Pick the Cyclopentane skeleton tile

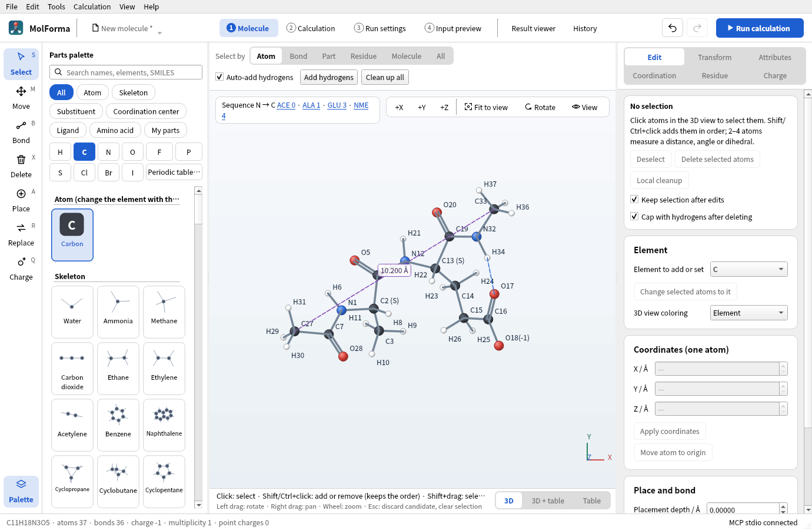(x=164, y=481)
